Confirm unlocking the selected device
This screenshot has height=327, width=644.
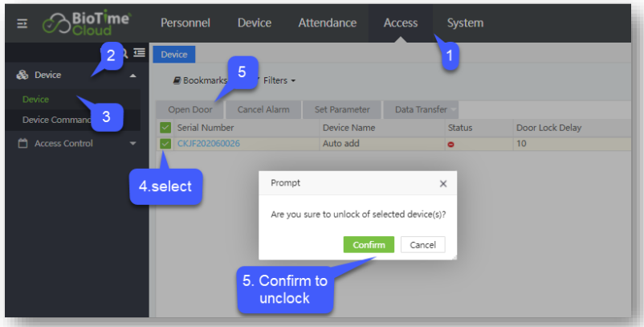[369, 245]
